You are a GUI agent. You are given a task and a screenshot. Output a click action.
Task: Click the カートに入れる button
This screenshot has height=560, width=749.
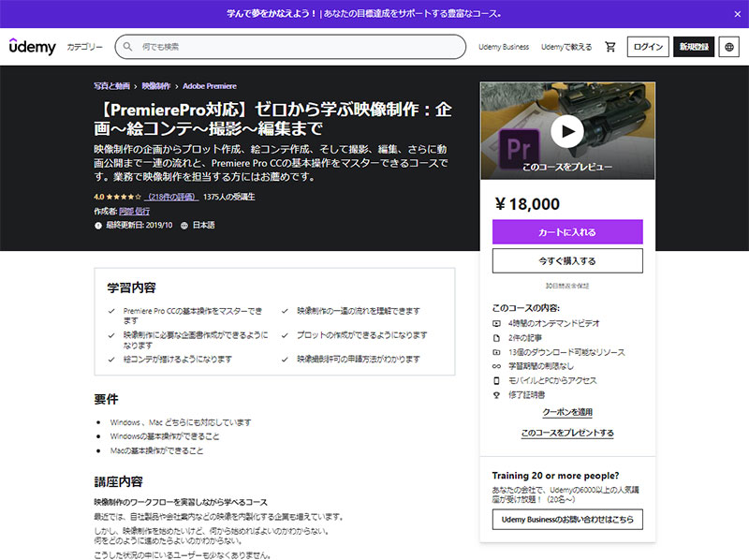(567, 232)
